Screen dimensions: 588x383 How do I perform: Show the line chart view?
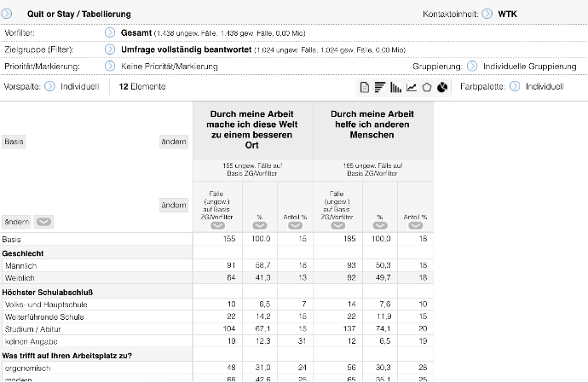[x=412, y=87]
